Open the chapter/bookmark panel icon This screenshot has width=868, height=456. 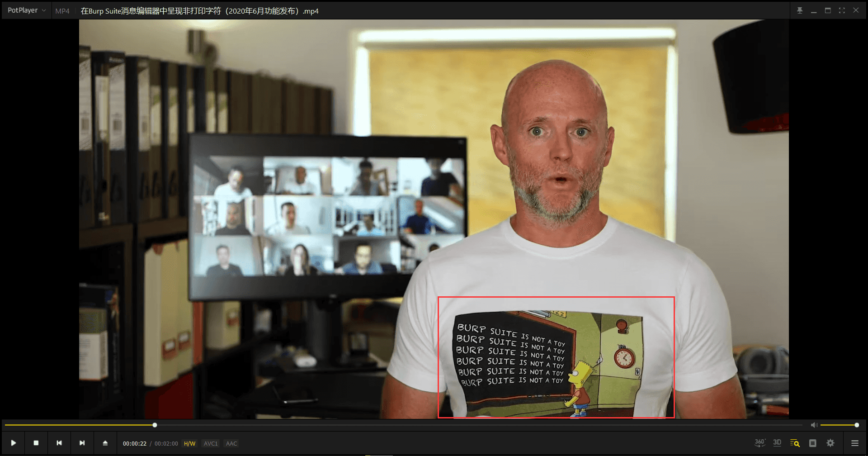click(x=813, y=443)
